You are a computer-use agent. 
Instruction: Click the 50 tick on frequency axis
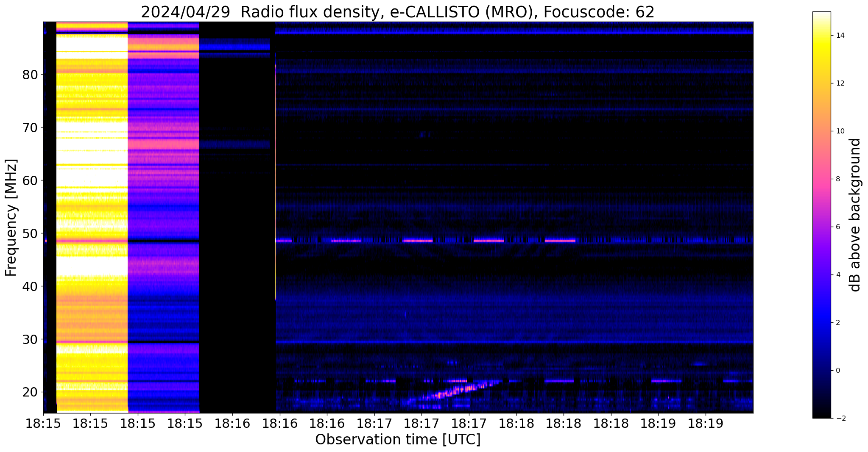click(30, 233)
